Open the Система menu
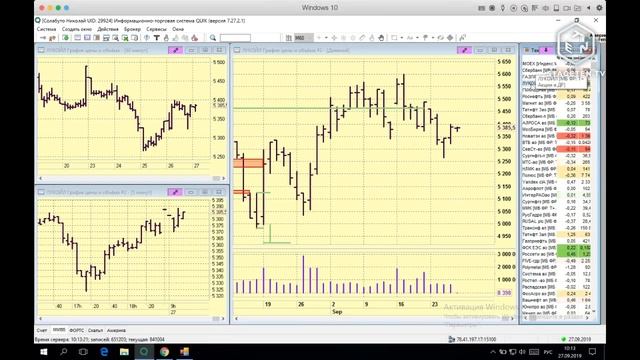 click(x=46, y=29)
